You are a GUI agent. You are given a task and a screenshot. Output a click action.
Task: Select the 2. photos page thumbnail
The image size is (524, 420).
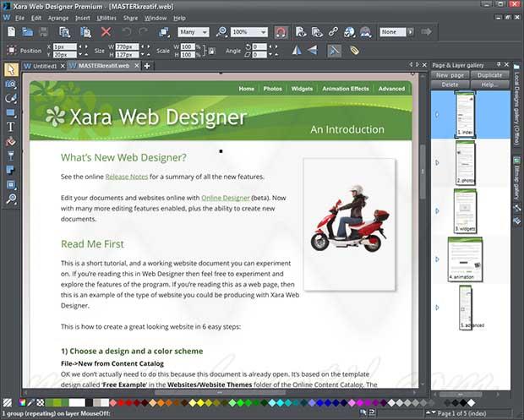pos(465,163)
